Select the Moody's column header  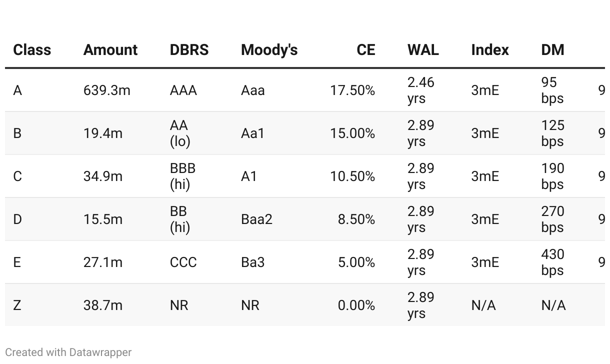click(269, 50)
